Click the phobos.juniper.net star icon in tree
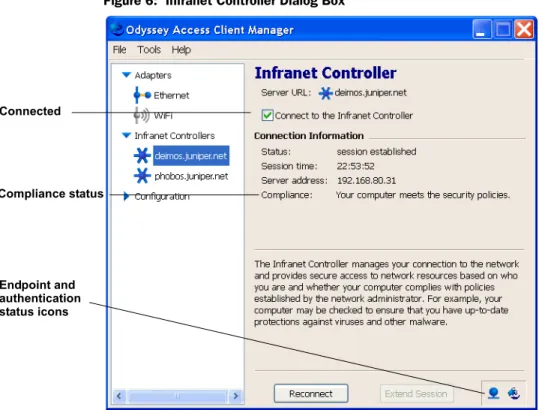The width and height of the screenshot is (542, 410). click(142, 176)
